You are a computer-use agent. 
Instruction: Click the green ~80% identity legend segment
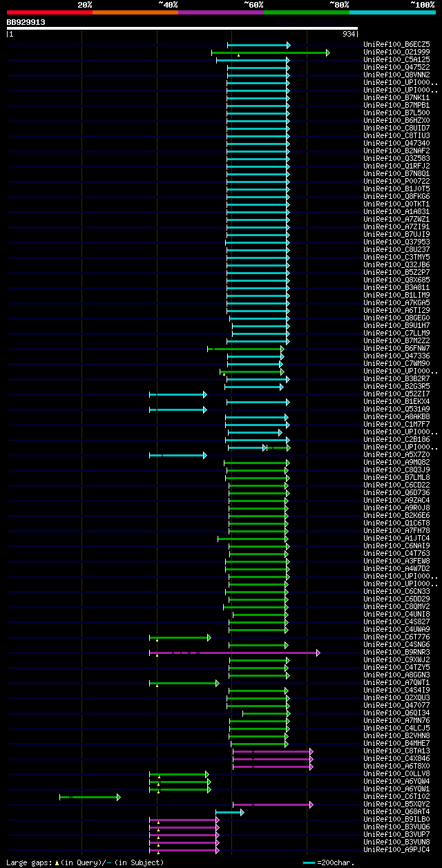tap(307, 12)
